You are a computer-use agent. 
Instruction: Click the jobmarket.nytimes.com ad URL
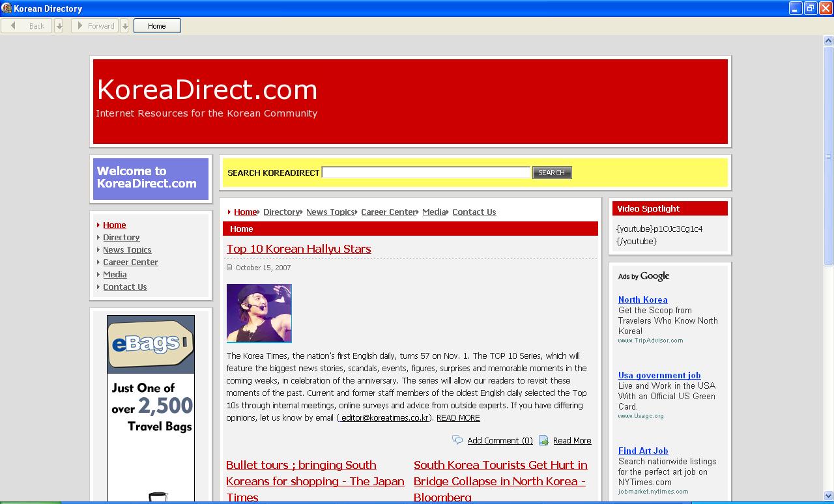[x=653, y=492]
